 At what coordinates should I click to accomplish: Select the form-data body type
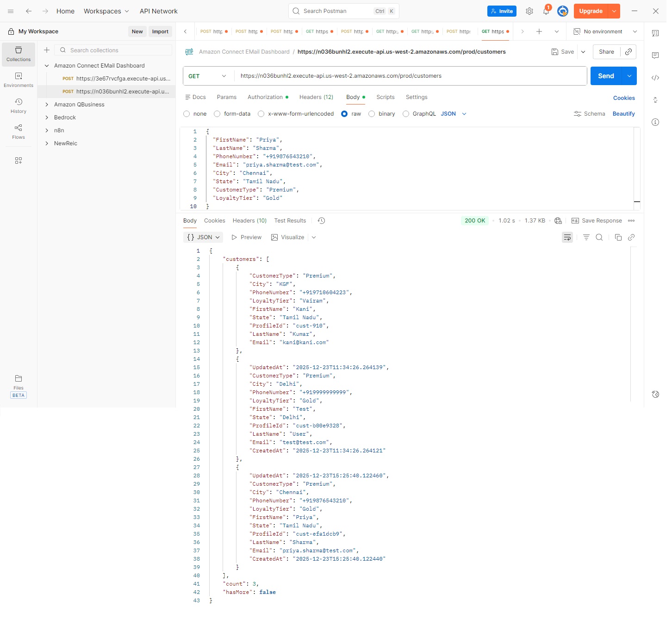pyautogui.click(x=217, y=114)
